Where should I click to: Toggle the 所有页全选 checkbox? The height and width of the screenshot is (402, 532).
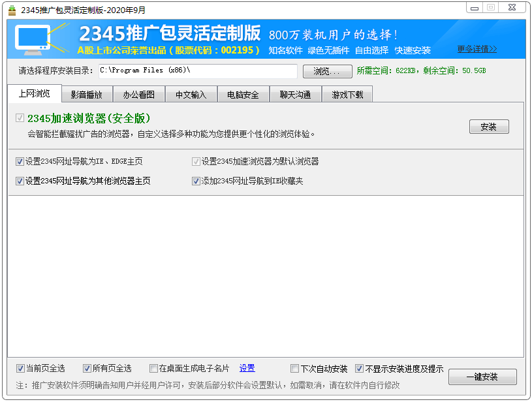point(87,369)
